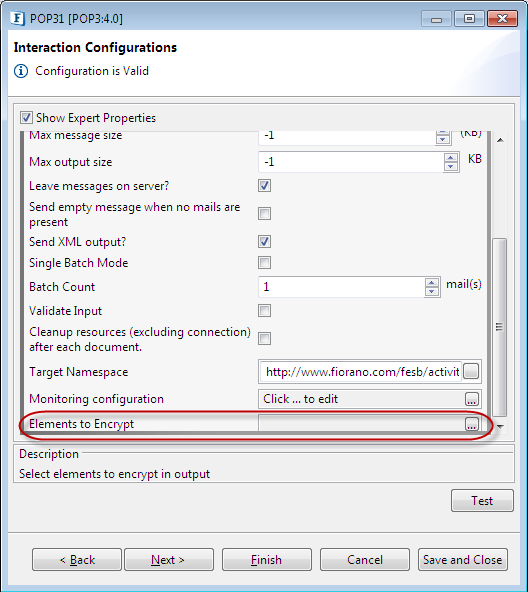The image size is (528, 592).
Task: Increment the Batch Count spinner
Action: pyautogui.click(x=432, y=282)
